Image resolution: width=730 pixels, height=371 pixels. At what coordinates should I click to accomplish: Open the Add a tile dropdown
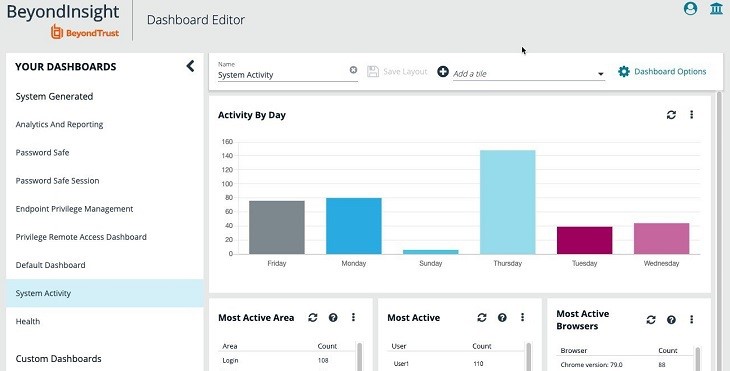coord(529,74)
